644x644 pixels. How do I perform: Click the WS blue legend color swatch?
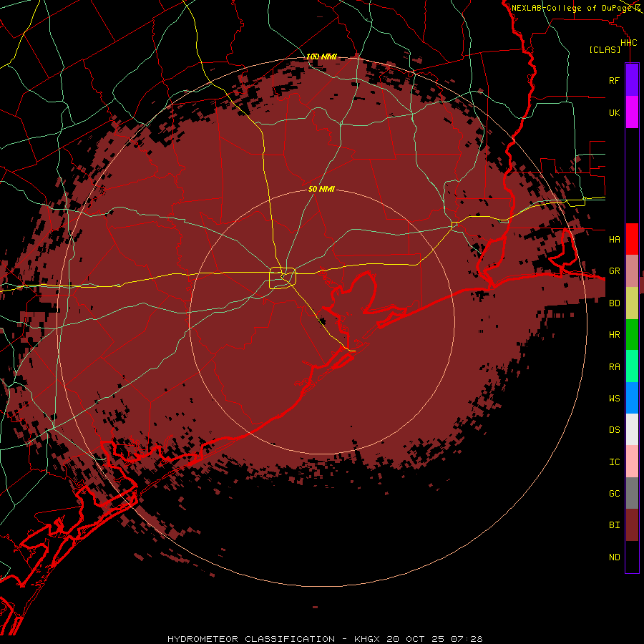click(x=632, y=398)
